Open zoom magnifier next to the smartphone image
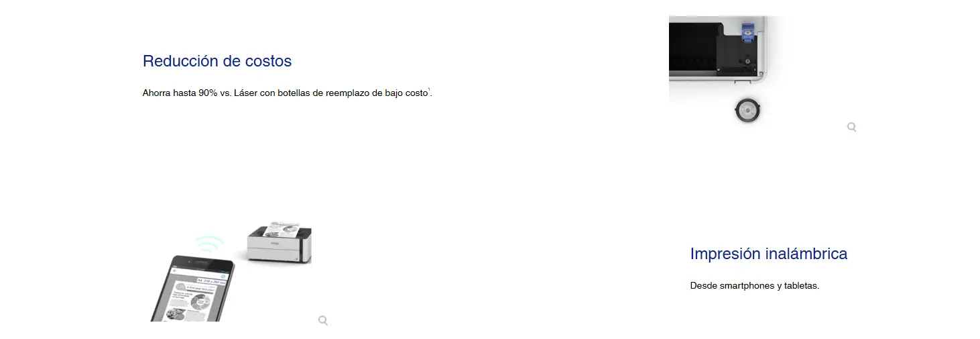Image resolution: width=980 pixels, height=339 pixels. pos(323,320)
